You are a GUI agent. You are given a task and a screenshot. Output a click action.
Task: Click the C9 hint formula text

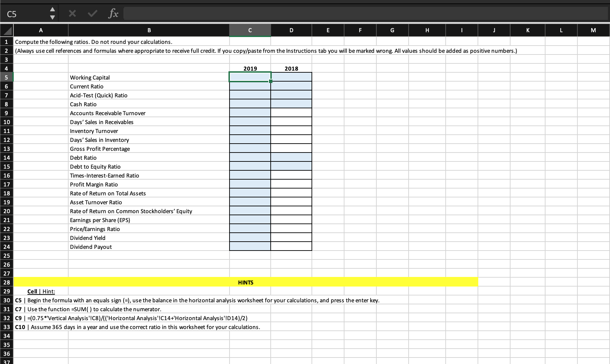(x=131, y=318)
